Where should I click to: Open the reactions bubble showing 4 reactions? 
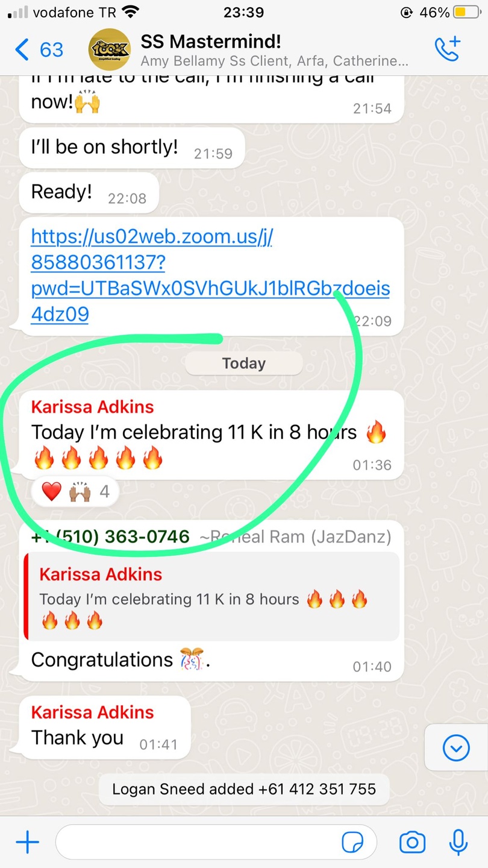75,492
